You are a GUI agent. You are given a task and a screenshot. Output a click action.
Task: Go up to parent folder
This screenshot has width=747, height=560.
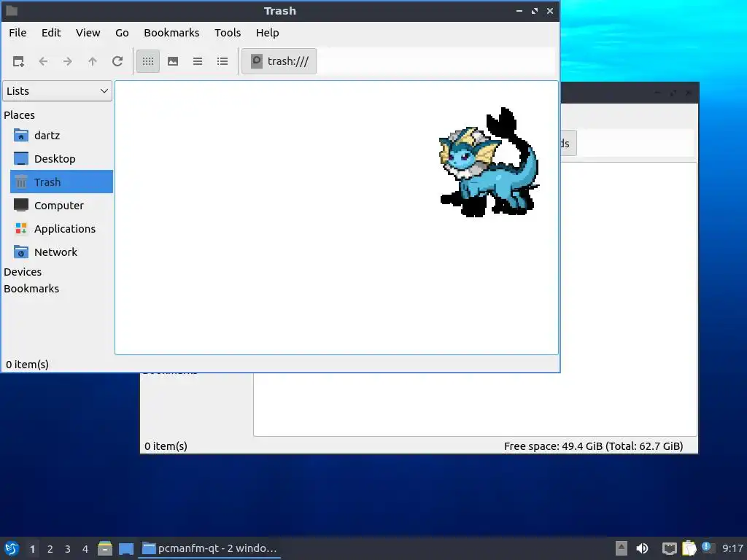pyautogui.click(x=93, y=61)
